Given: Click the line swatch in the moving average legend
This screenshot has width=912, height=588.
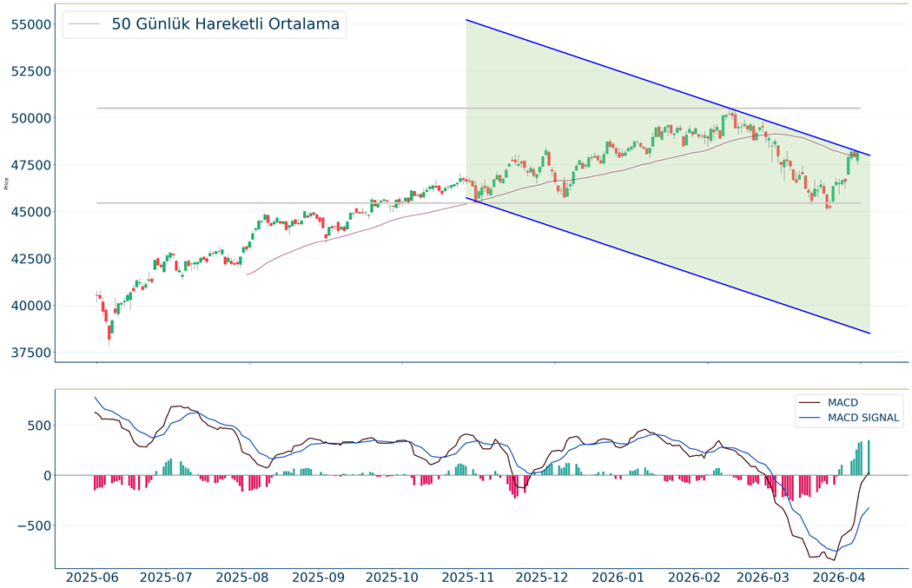Looking at the screenshot, I should point(84,24).
